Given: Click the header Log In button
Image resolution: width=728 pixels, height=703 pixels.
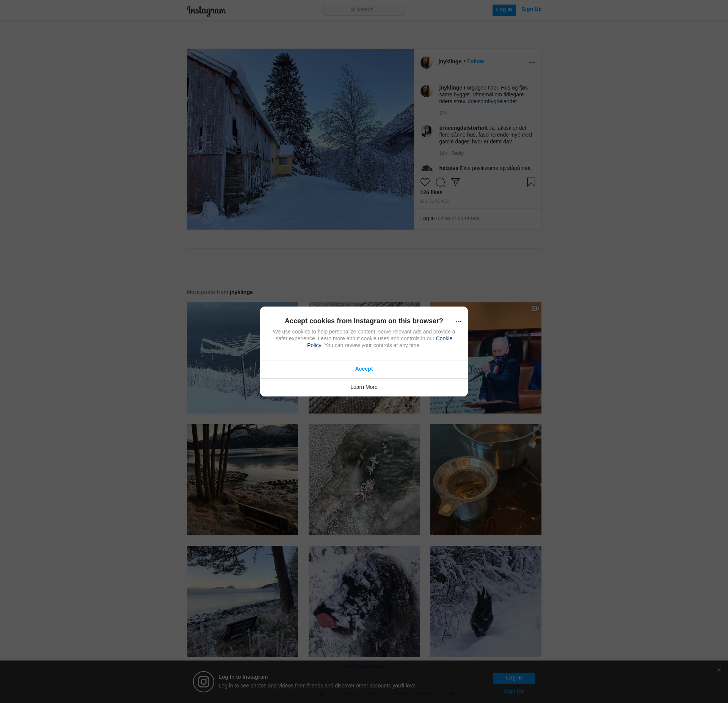Looking at the screenshot, I should 504,10.
